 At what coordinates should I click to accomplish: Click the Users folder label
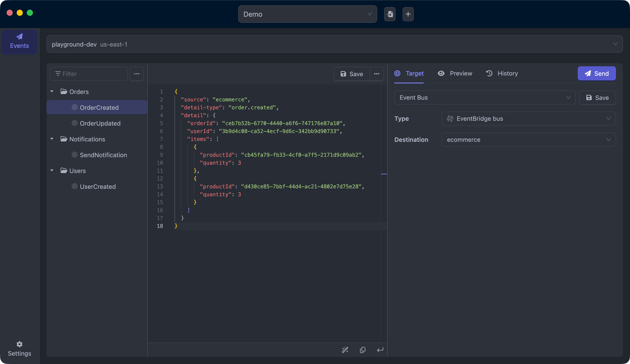pos(77,171)
